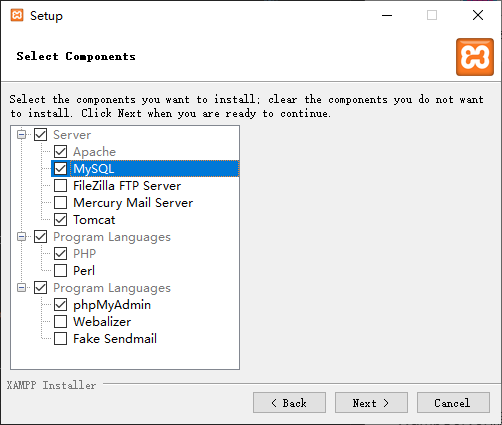502x425 pixels.
Task: Collapse the first Program Languages group
Action: 22,237
